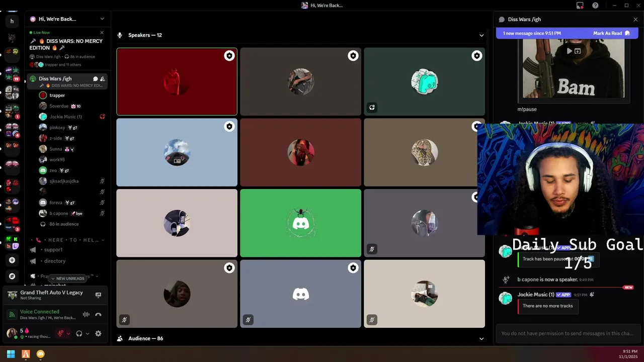
Task: Click the Add a Server plus icon
Action: (12, 260)
